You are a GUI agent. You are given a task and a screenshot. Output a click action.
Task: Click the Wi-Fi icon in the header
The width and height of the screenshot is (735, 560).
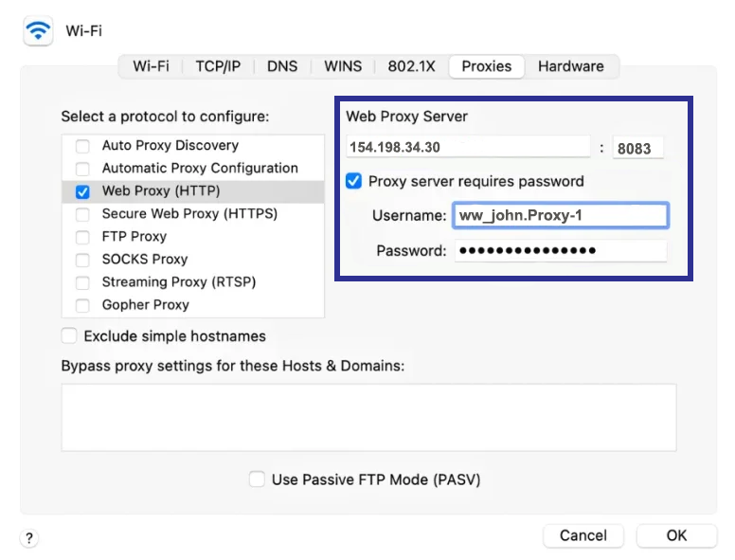pyautogui.click(x=39, y=31)
